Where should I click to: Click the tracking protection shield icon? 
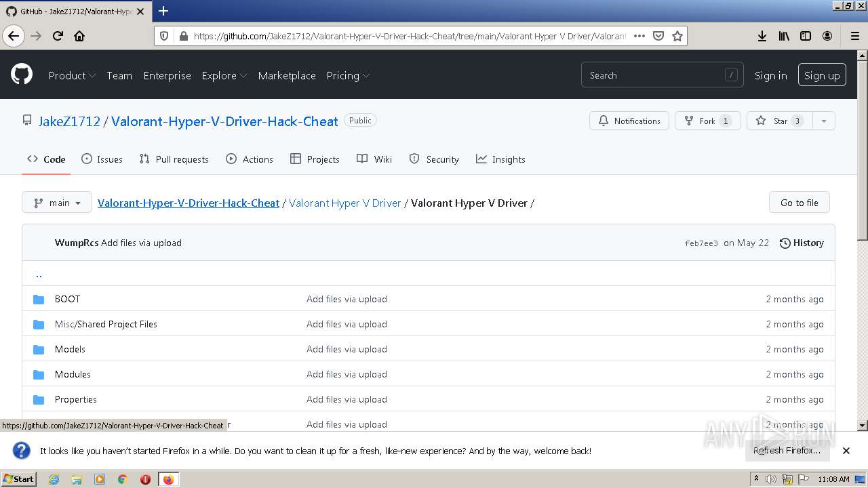(164, 36)
